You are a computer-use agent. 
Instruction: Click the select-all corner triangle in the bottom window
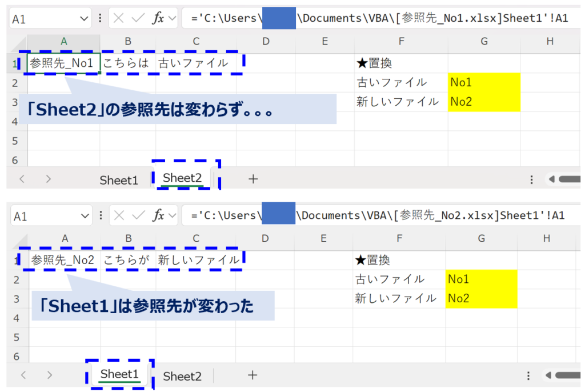[x=21, y=242]
